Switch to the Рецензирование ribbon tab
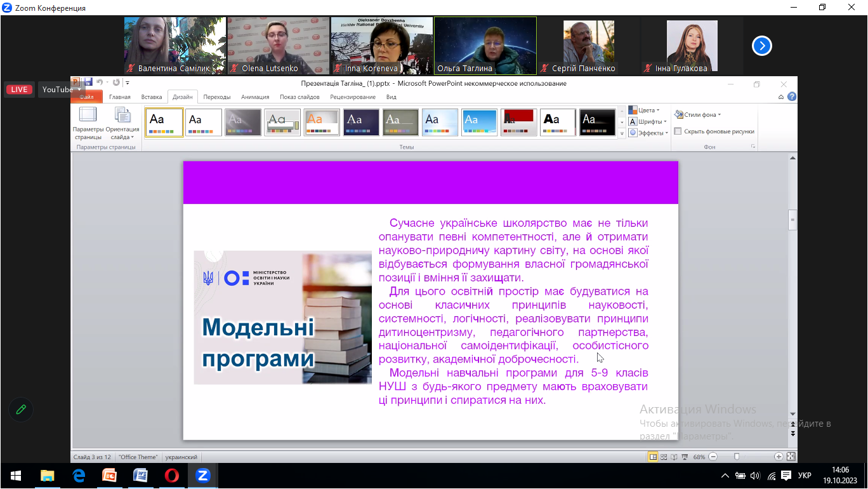Image resolution: width=868 pixels, height=489 pixels. point(353,97)
